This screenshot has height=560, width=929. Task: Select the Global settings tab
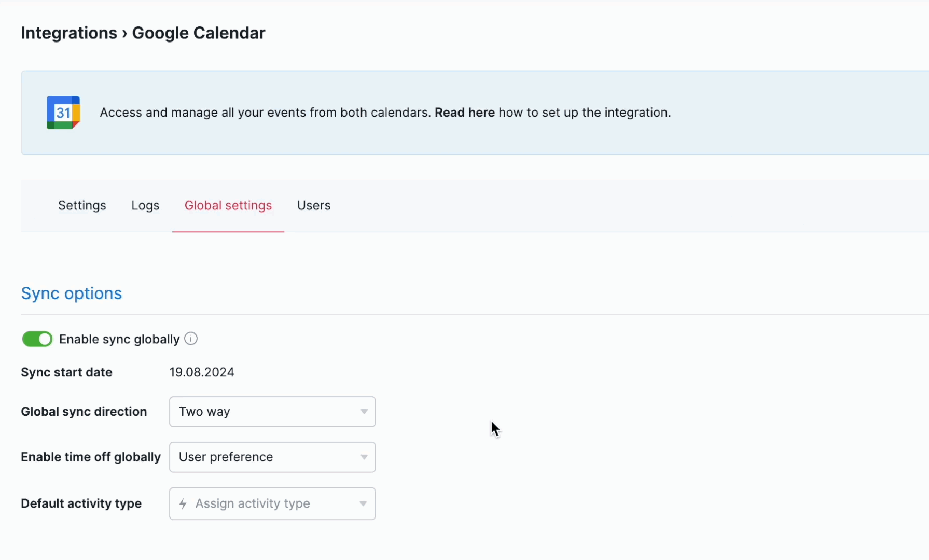coord(228,205)
